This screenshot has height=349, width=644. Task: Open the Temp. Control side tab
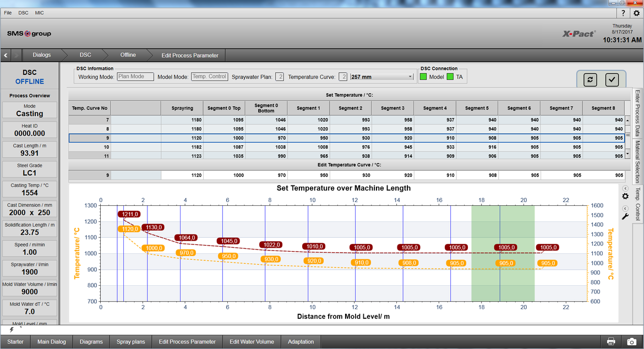(x=637, y=204)
